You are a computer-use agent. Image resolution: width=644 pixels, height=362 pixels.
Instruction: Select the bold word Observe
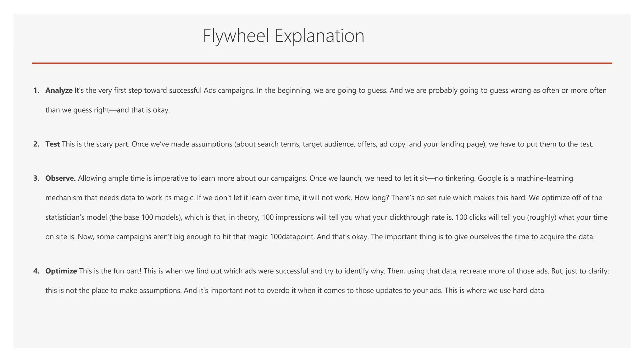pos(61,178)
